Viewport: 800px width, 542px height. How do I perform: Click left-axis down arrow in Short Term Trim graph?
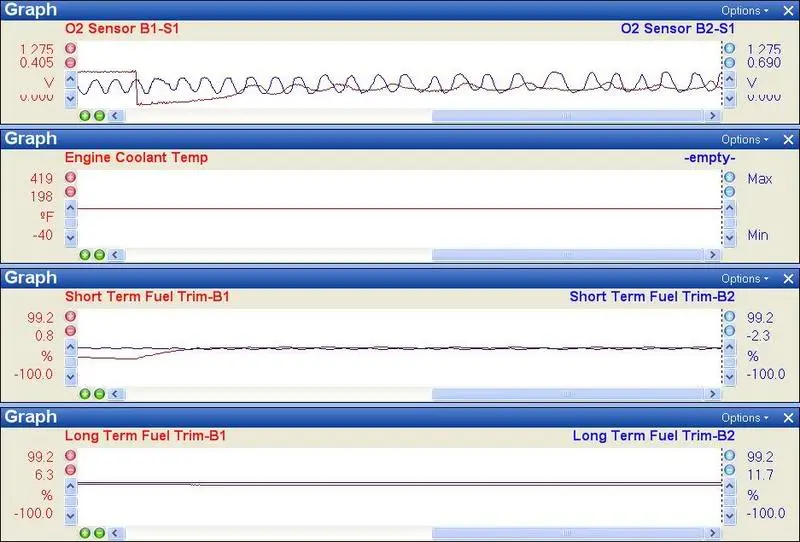(70, 377)
